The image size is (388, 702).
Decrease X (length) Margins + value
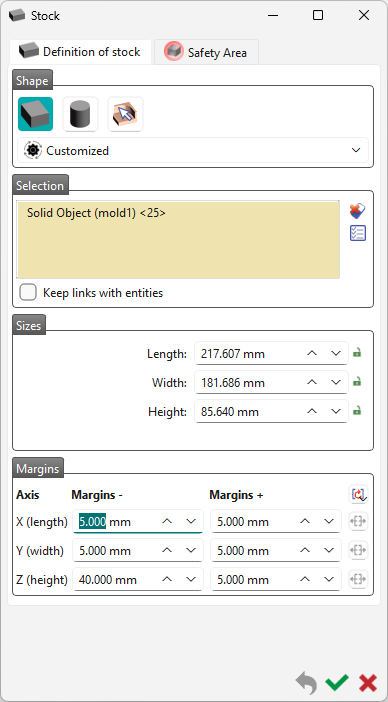coord(329,522)
